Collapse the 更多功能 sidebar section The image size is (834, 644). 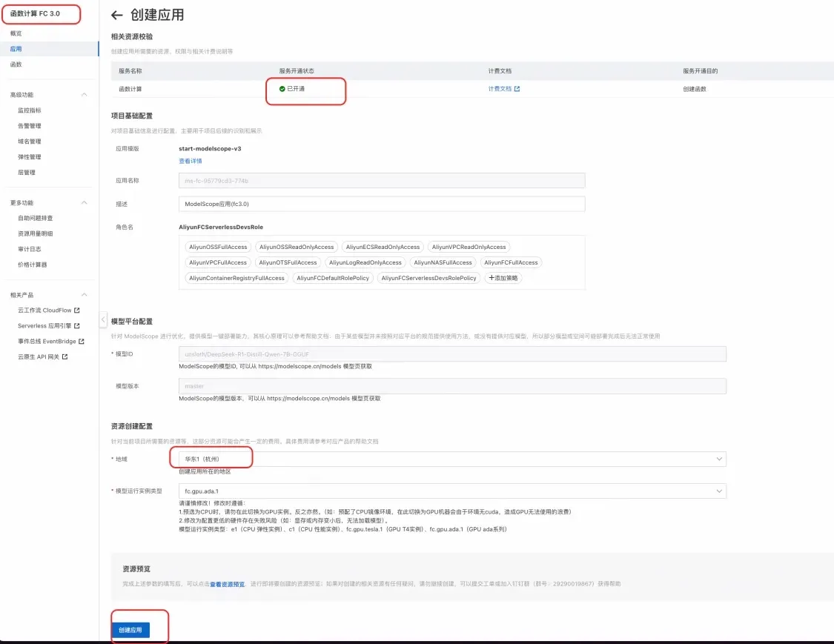coord(84,202)
